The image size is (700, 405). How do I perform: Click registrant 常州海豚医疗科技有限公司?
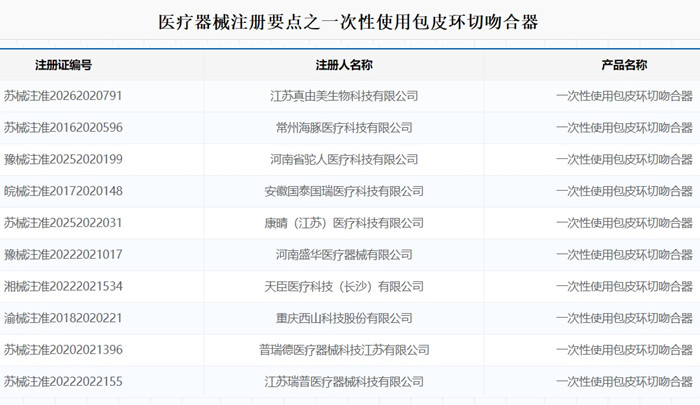click(344, 128)
